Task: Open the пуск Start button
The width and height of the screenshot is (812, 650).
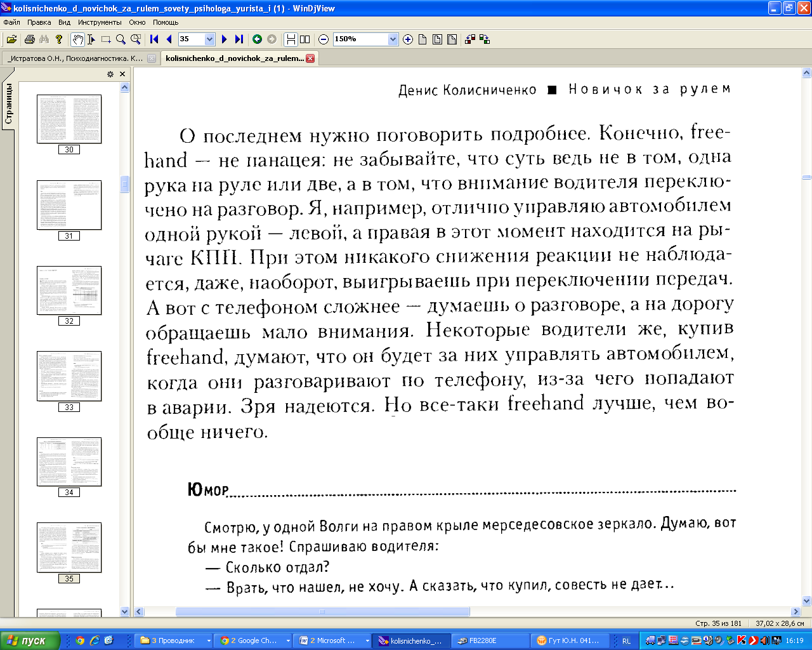Action: [x=30, y=640]
